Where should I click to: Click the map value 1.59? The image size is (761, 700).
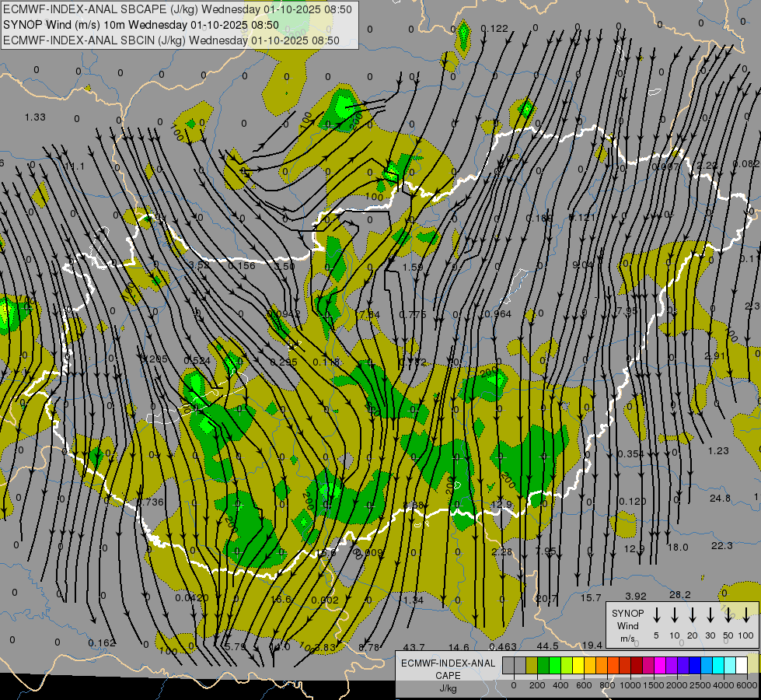(x=413, y=267)
